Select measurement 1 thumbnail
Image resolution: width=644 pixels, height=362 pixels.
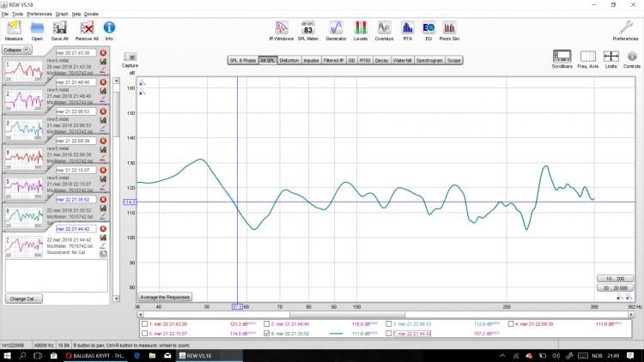[24, 71]
